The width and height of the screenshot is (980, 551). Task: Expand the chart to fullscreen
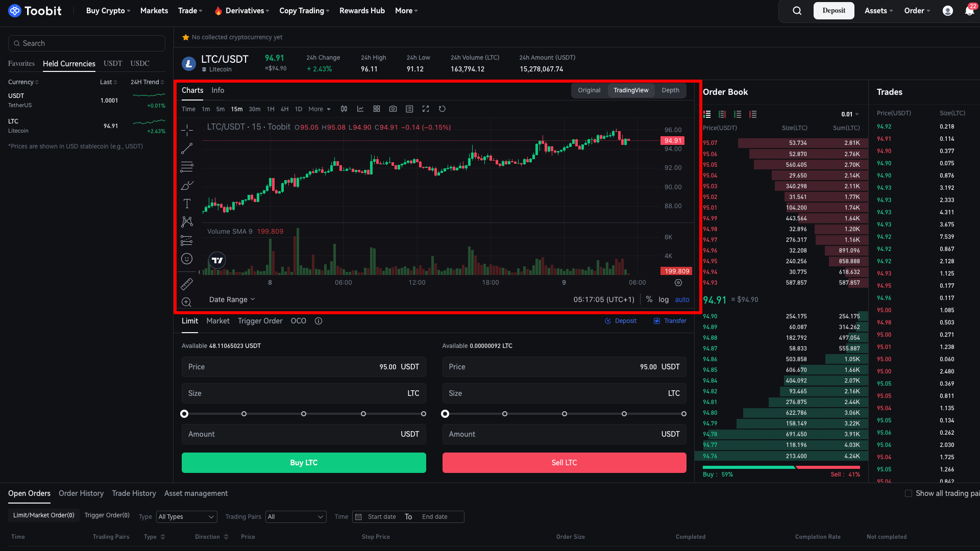point(426,109)
